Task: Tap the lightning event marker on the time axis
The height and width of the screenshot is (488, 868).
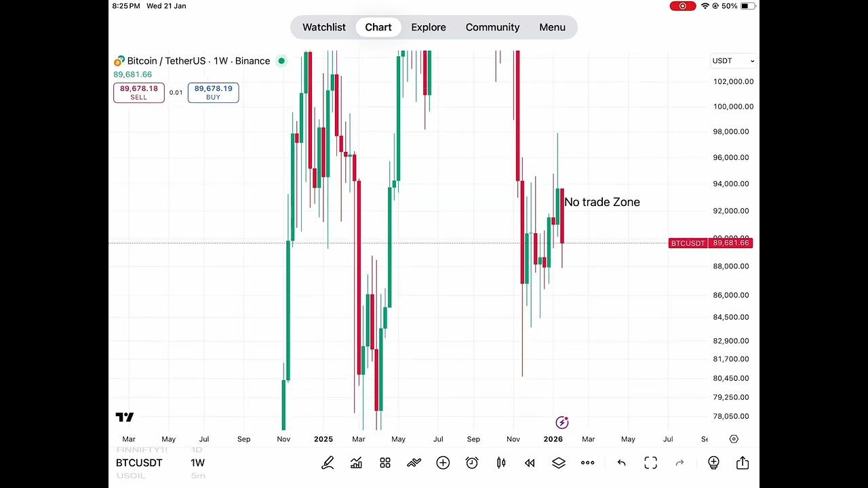Action: tap(561, 423)
